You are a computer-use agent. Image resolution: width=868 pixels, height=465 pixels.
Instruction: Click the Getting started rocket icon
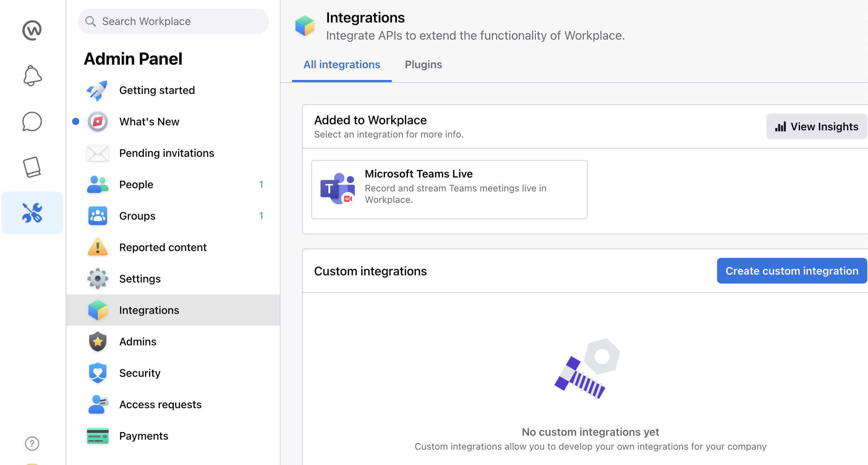point(97,90)
